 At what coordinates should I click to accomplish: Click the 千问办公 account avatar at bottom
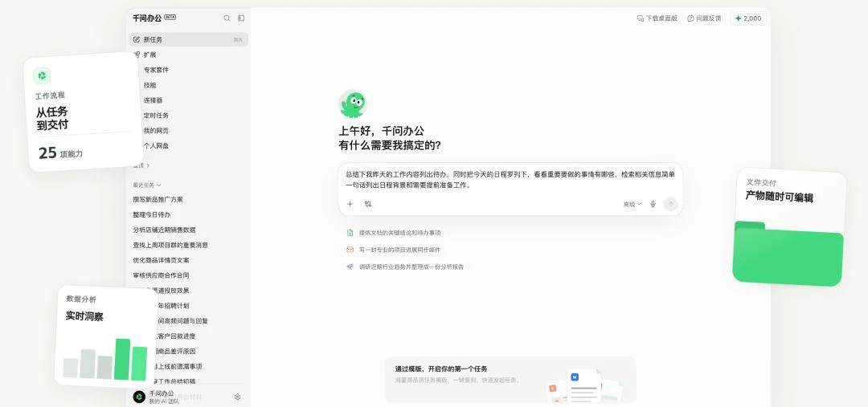tap(139, 397)
